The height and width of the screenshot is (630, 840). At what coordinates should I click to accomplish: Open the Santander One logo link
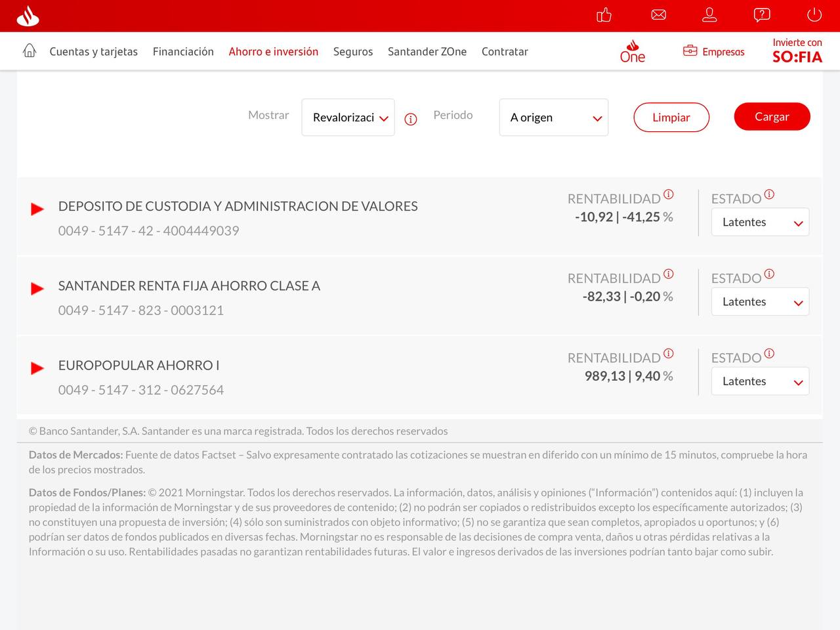633,52
